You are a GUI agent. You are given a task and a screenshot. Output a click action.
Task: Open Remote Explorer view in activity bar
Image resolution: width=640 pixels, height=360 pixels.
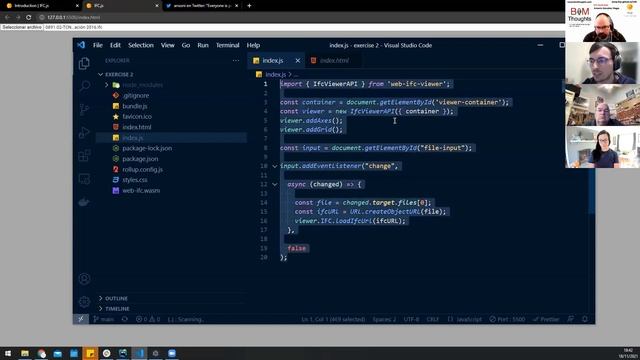coord(84,179)
